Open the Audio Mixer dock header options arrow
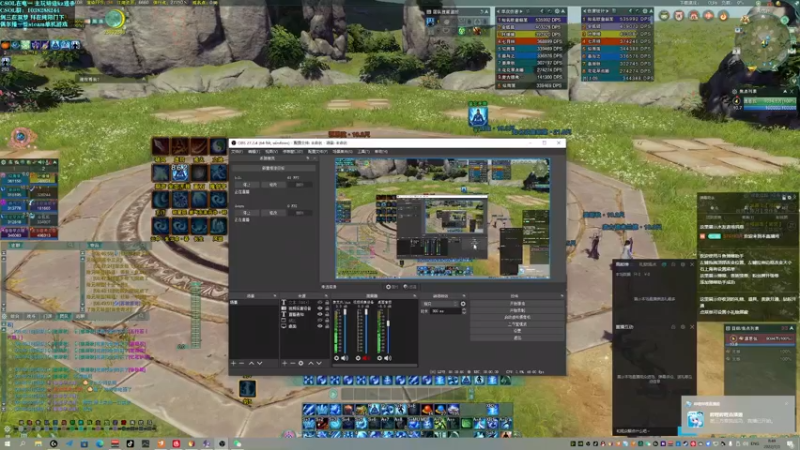The width and height of the screenshot is (800, 450). click(414, 296)
